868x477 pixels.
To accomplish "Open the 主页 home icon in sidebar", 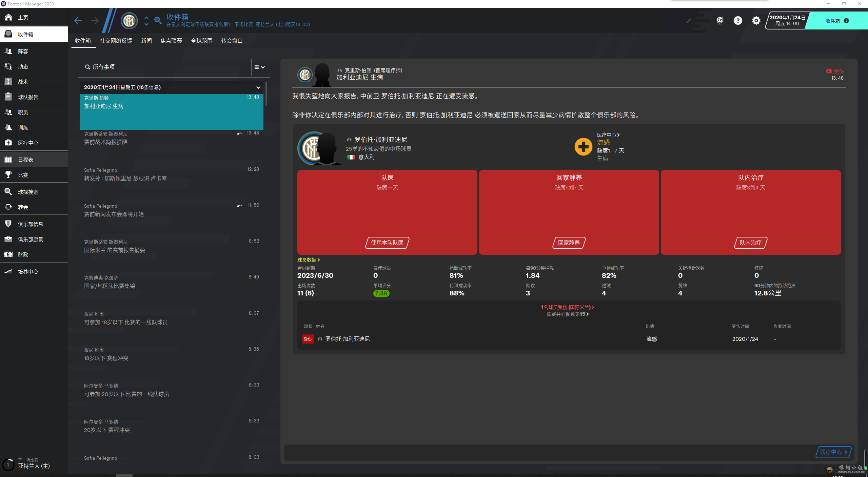I will (8, 17).
